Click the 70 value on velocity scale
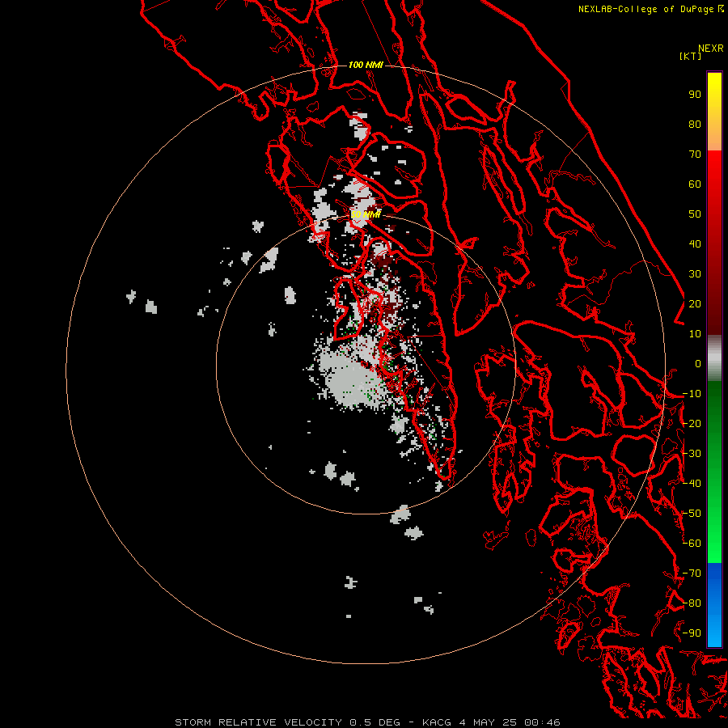Viewport: 728px width, 728px height. pos(695,154)
